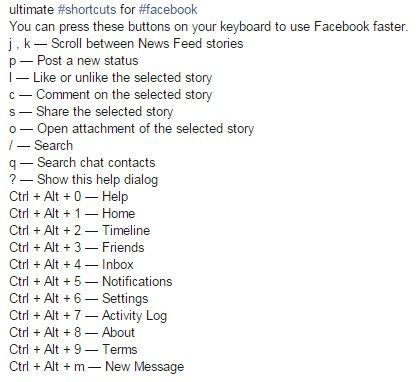Click 'Open attachment of the selected story' text
Viewport: 420px width, 382px height.
[145, 129]
